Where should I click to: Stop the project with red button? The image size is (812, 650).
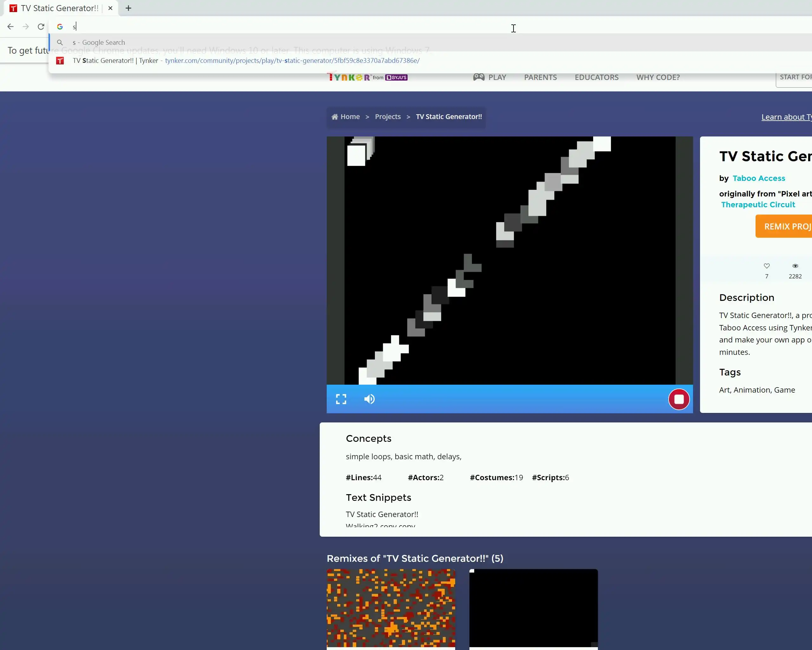coord(679,399)
